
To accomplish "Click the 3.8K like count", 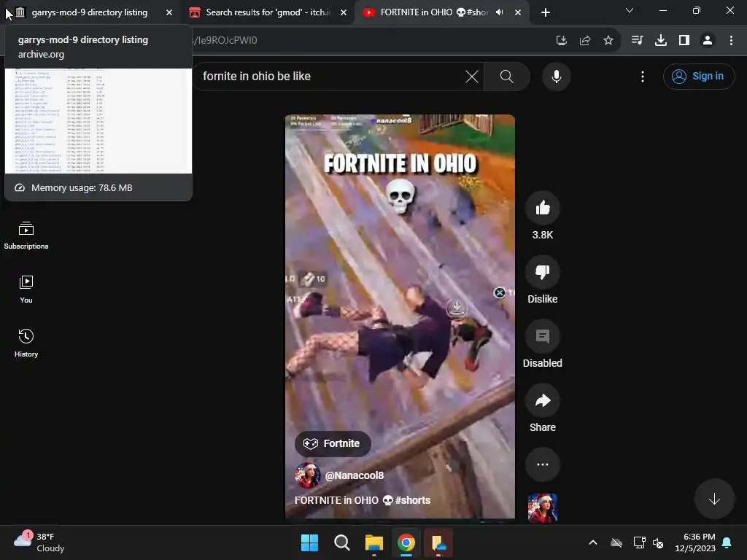I will pos(543,235).
